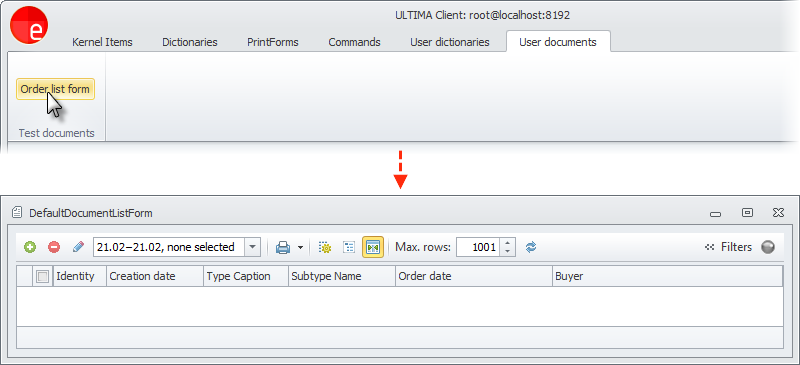The height and width of the screenshot is (365, 800).
Task: Increase Max. rows with up spinner
Action: pos(507,243)
